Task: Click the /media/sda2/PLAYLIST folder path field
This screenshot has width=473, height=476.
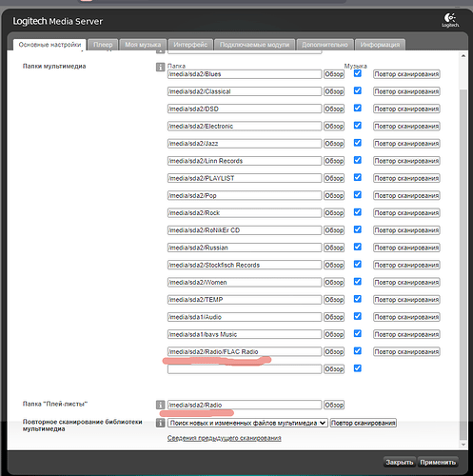Action: click(245, 178)
